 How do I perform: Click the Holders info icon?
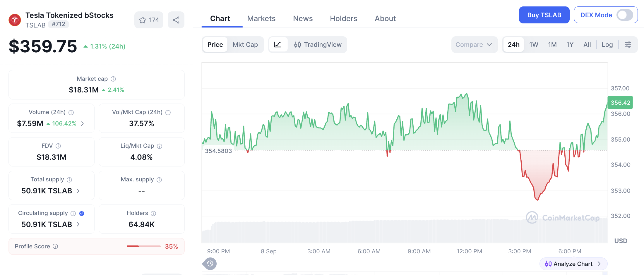pos(153,214)
